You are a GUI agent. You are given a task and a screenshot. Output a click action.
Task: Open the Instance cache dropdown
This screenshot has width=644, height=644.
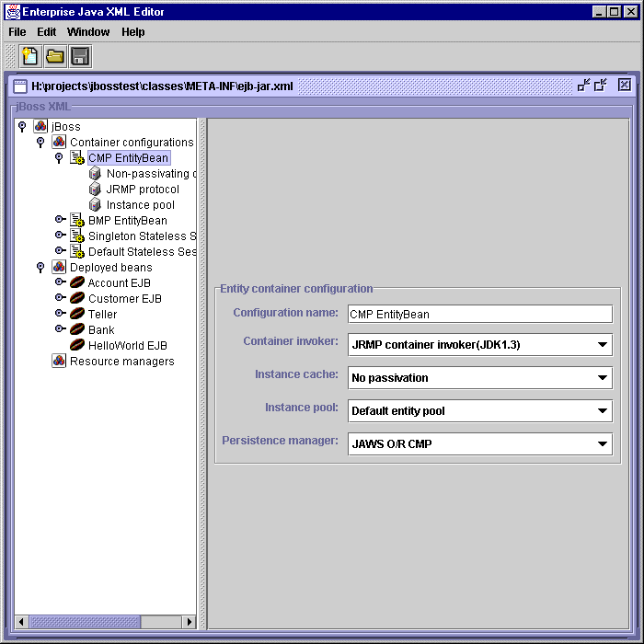(602, 378)
